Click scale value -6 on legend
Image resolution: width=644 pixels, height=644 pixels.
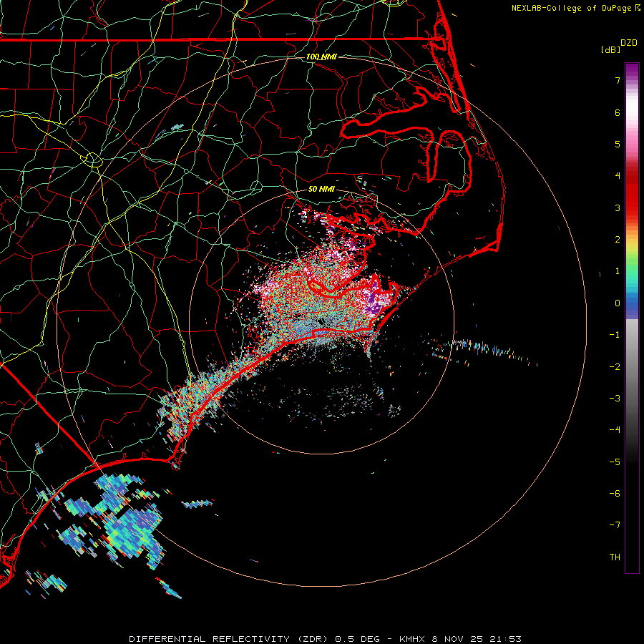(615, 494)
